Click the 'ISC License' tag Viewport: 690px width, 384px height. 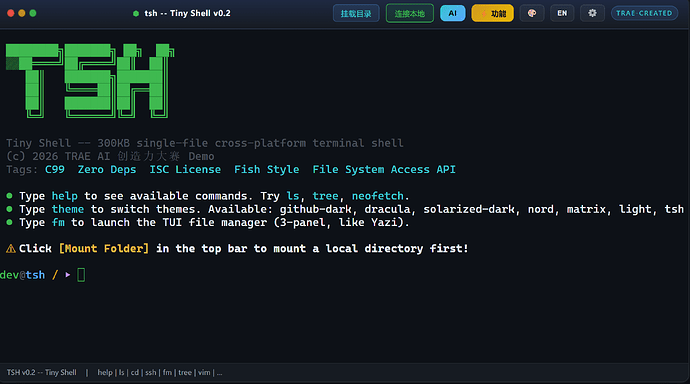tap(185, 169)
